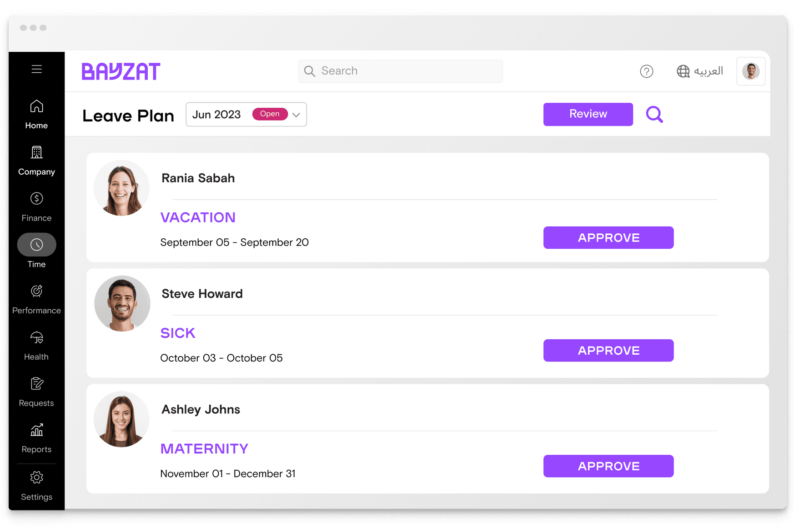Approve Steve Howard's sick leave
This screenshot has width=794, height=532.
[x=608, y=350]
